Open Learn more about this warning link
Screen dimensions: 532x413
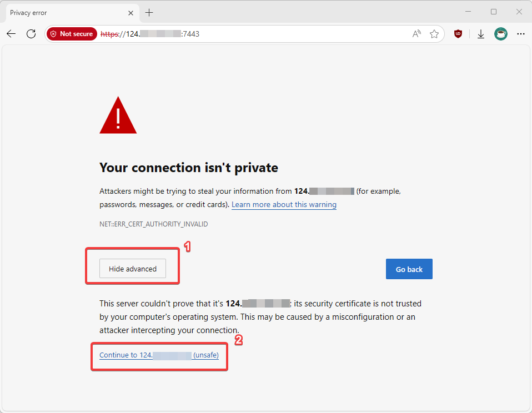(284, 204)
